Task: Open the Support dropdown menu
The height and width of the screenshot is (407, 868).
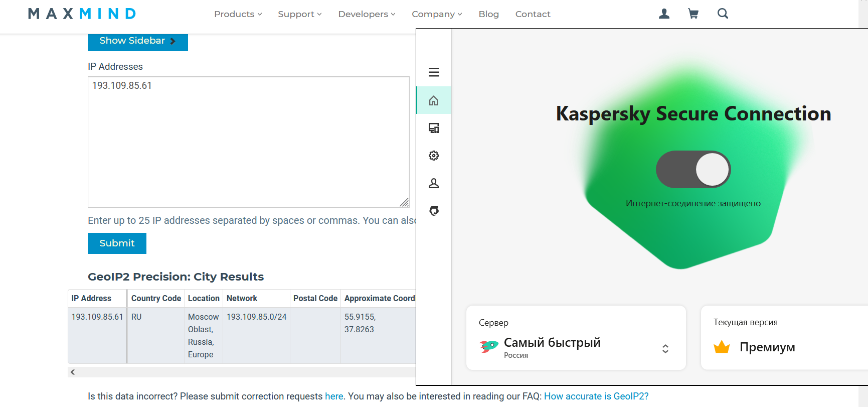Action: (299, 14)
